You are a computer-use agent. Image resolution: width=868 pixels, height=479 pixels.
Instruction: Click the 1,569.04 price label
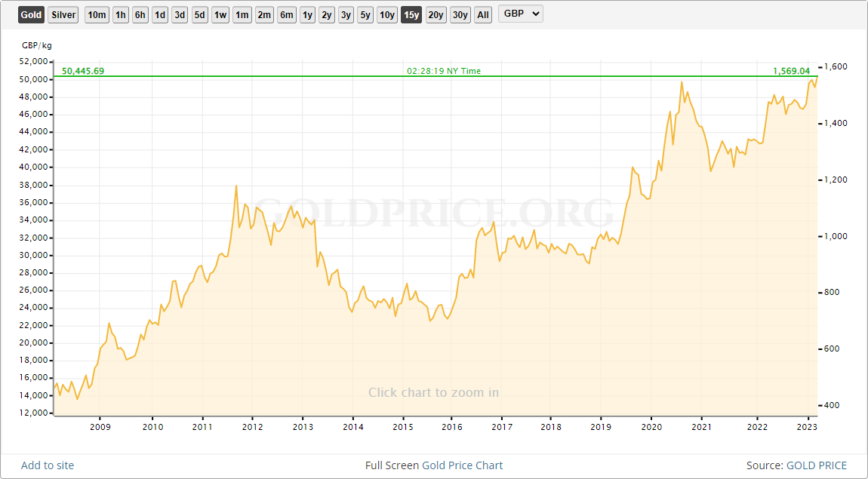tap(791, 71)
